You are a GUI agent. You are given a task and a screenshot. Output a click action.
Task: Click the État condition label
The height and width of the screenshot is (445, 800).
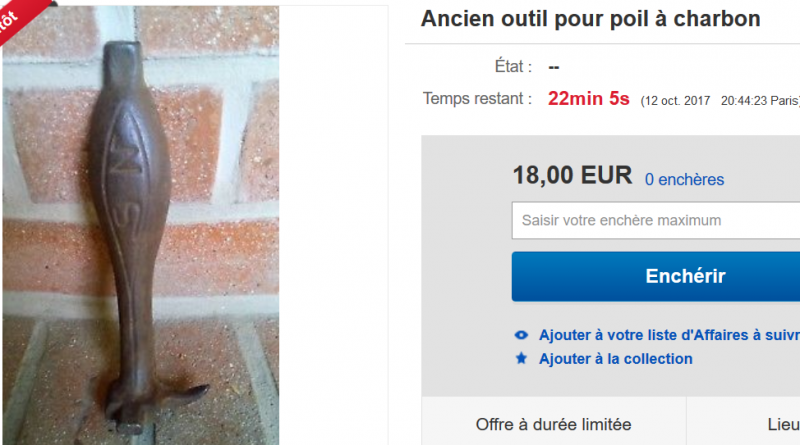(x=513, y=66)
